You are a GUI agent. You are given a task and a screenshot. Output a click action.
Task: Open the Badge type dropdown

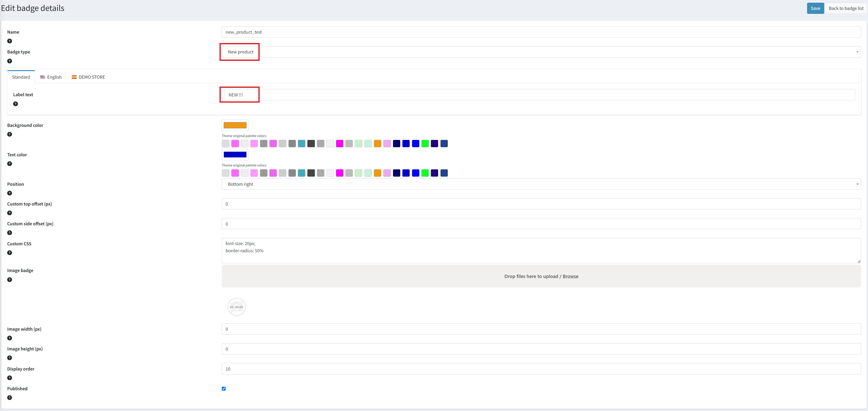pyautogui.click(x=541, y=52)
